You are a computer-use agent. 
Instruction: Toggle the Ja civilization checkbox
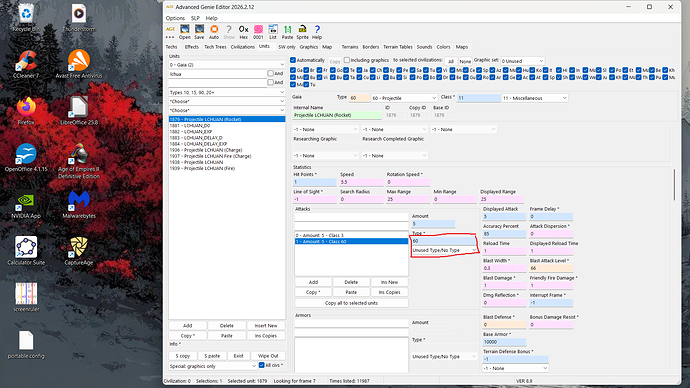(x=359, y=70)
